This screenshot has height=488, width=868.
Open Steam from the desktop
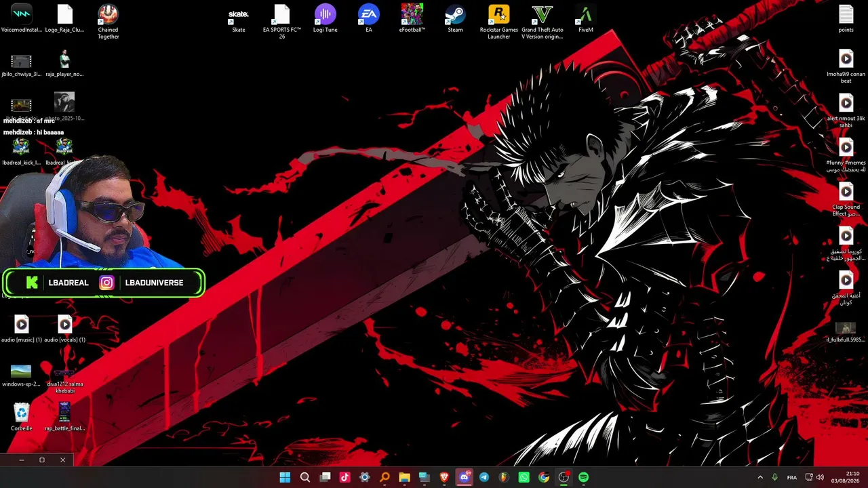455,19
